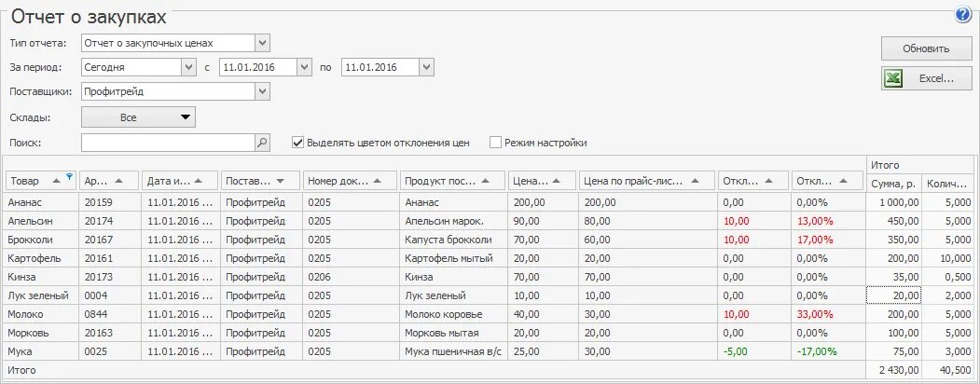Select the Морковь row name

coord(27,334)
